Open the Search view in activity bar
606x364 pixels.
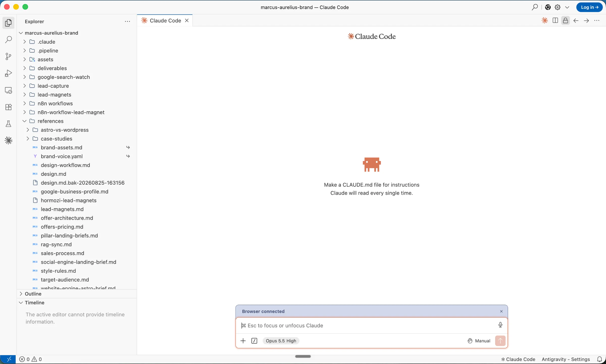pos(8,40)
